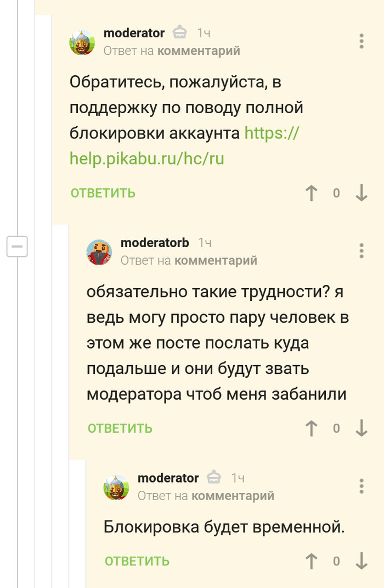Click moderatorb's avatar picture
The image size is (384, 588).
[x=99, y=252]
